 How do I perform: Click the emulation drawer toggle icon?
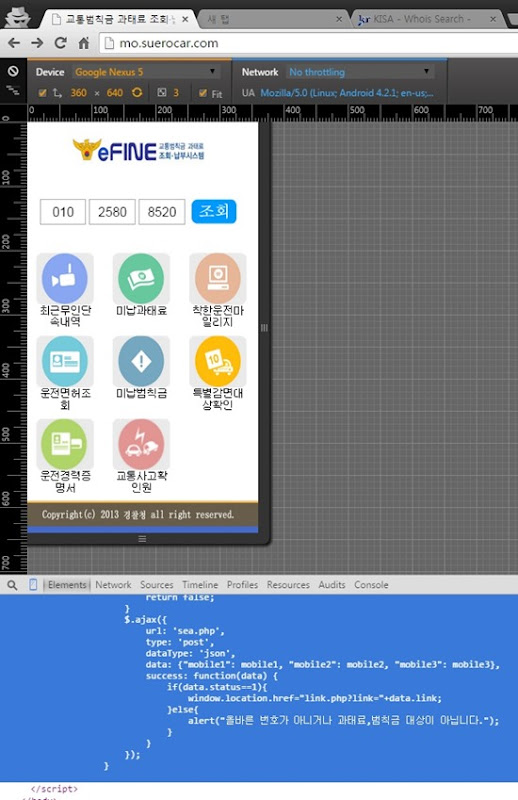click(x=13, y=91)
